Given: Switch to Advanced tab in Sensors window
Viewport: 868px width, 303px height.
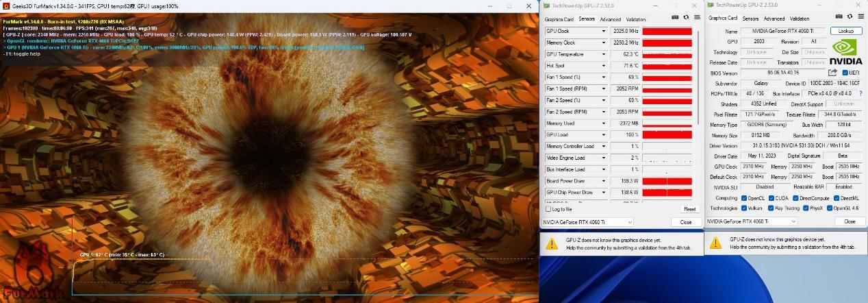Looking at the screenshot, I should [610, 19].
